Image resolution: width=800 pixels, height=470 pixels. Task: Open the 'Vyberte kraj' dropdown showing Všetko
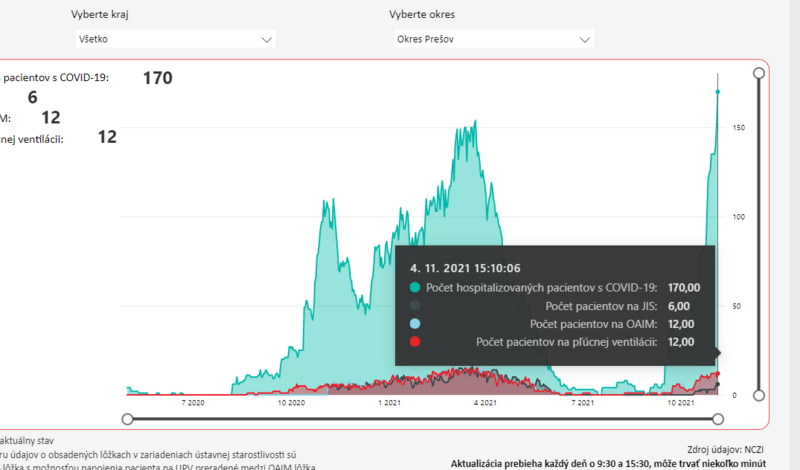pyautogui.click(x=176, y=39)
